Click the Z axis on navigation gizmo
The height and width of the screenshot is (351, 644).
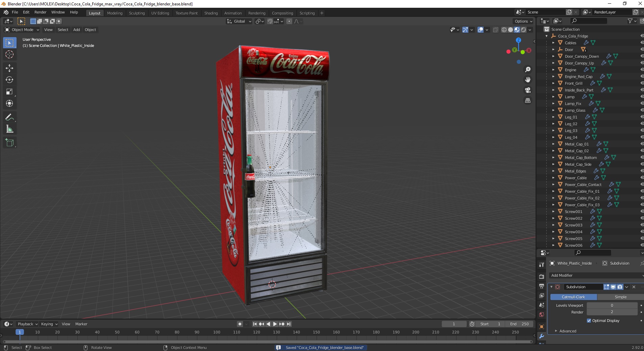point(518,40)
